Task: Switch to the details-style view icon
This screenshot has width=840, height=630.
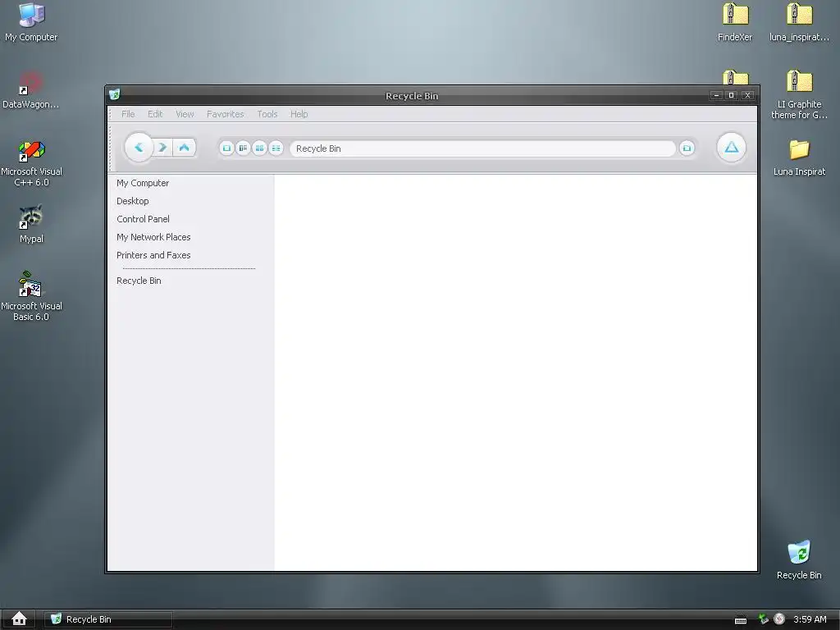Action: click(243, 148)
